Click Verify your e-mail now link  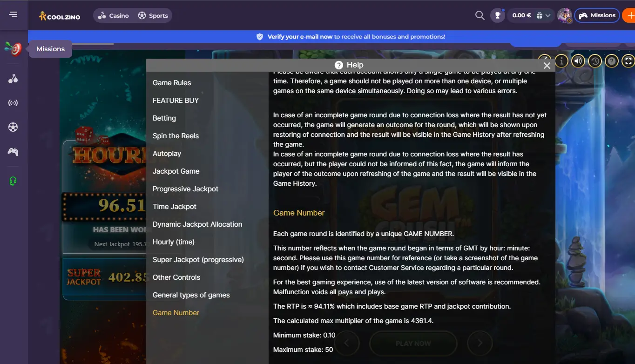[300, 36]
